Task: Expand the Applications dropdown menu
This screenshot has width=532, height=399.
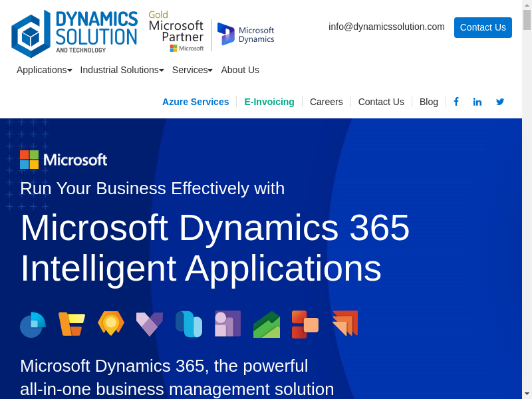Action: [44, 70]
